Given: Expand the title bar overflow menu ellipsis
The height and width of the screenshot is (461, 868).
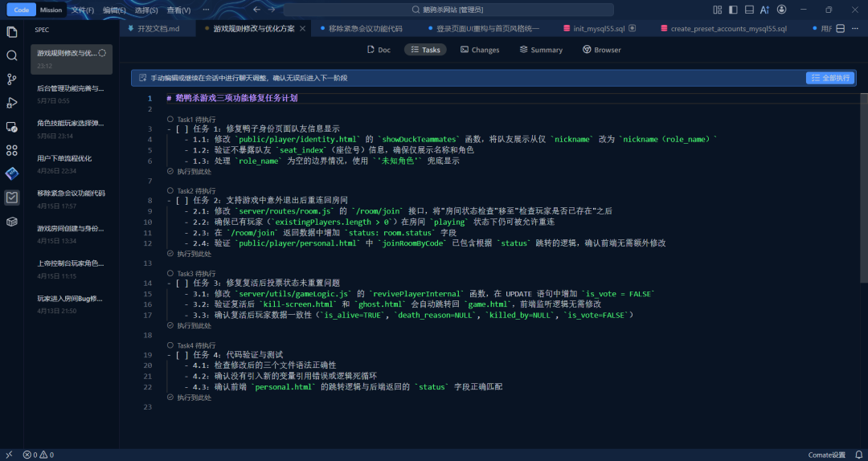Looking at the screenshot, I should (x=206, y=10).
